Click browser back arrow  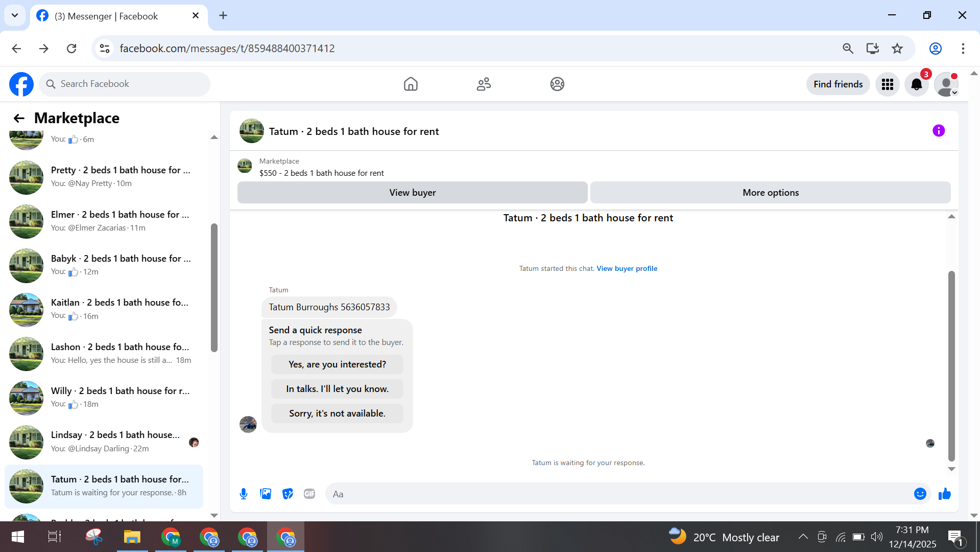coord(16,49)
